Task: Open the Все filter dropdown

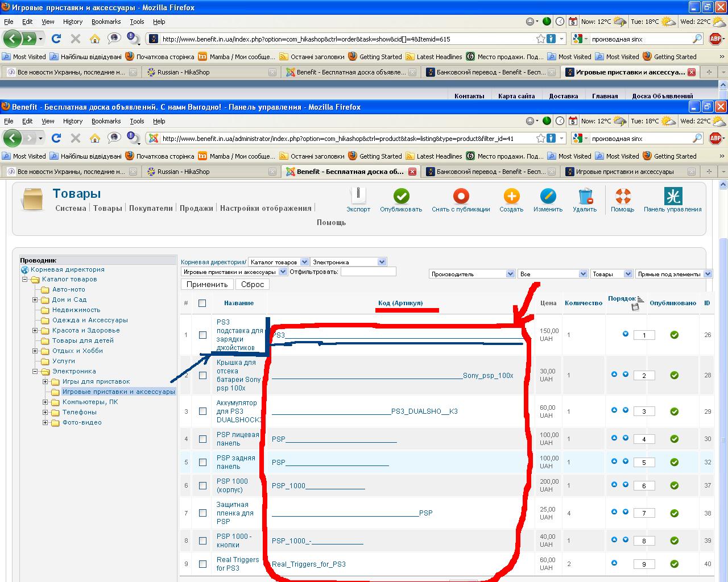Action: tap(552, 274)
